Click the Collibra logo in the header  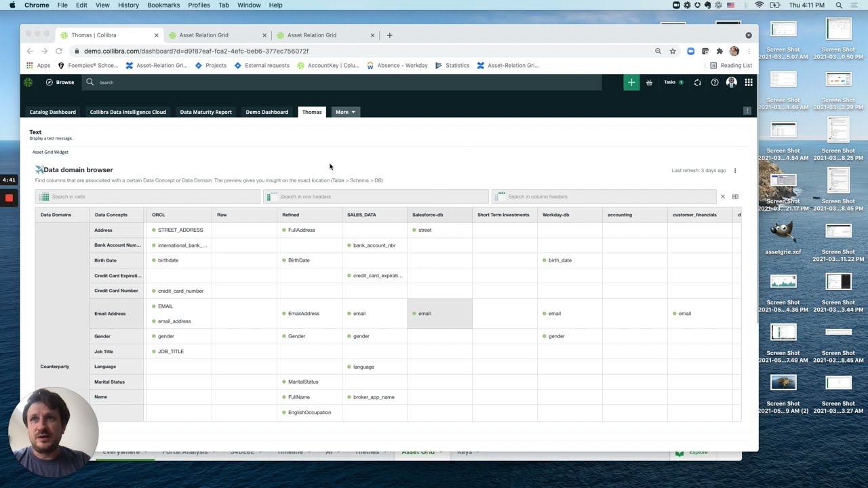[x=28, y=82]
